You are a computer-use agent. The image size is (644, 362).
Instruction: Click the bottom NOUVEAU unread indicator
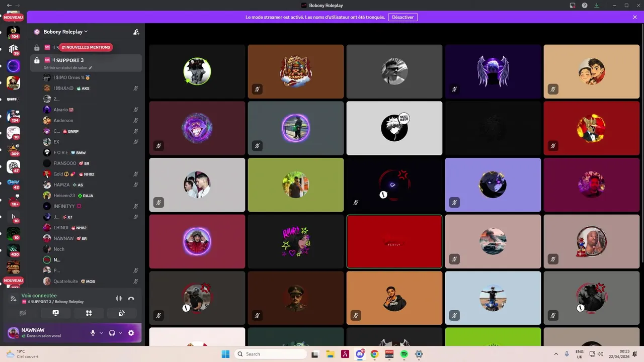14,281
